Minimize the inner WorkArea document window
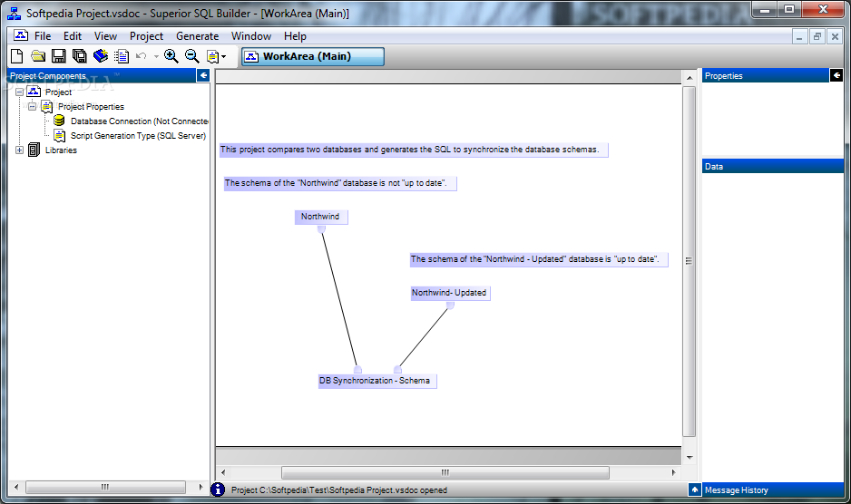 coord(799,36)
